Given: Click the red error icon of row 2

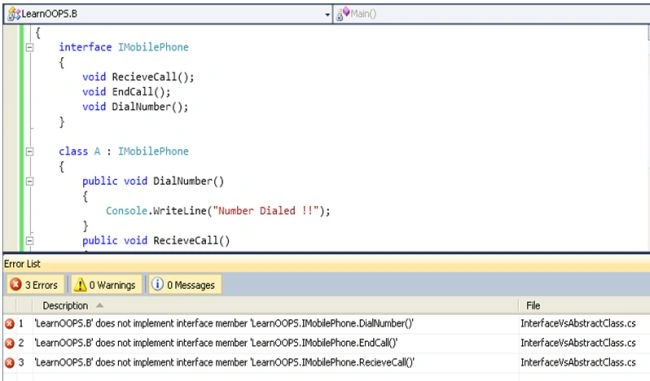Looking at the screenshot, I should [10, 344].
